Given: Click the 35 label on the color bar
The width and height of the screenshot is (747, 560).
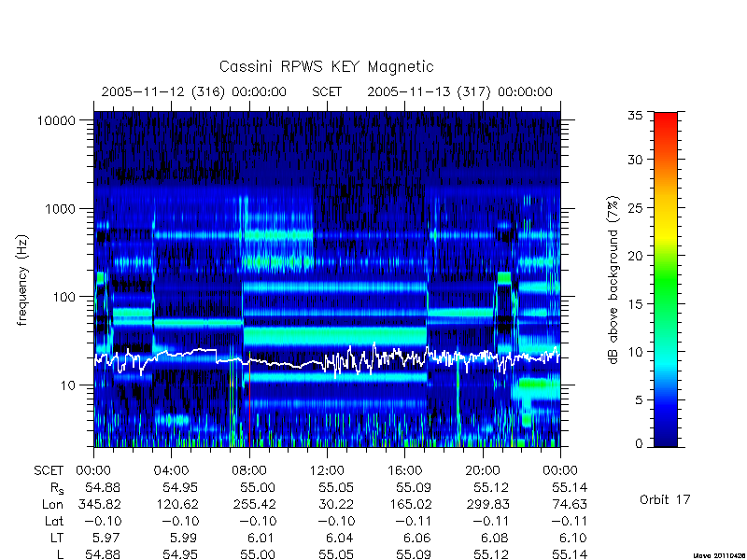Looking at the screenshot, I should (x=635, y=115).
